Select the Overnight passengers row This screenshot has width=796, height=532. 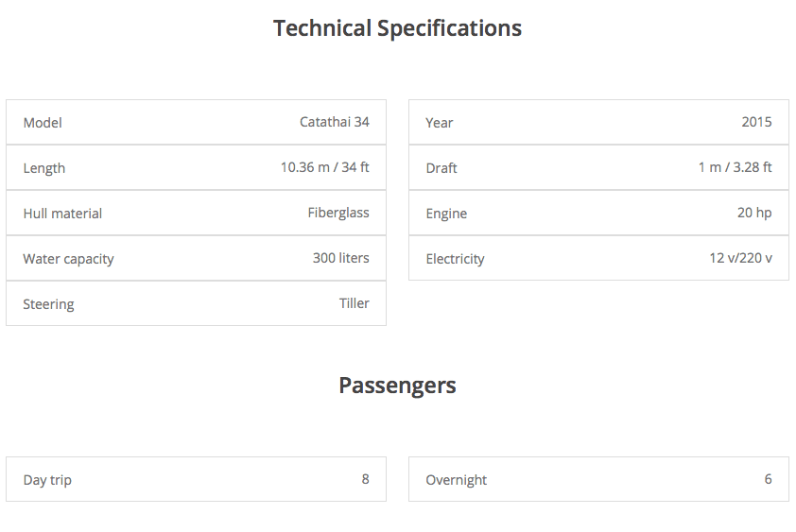[598, 480]
